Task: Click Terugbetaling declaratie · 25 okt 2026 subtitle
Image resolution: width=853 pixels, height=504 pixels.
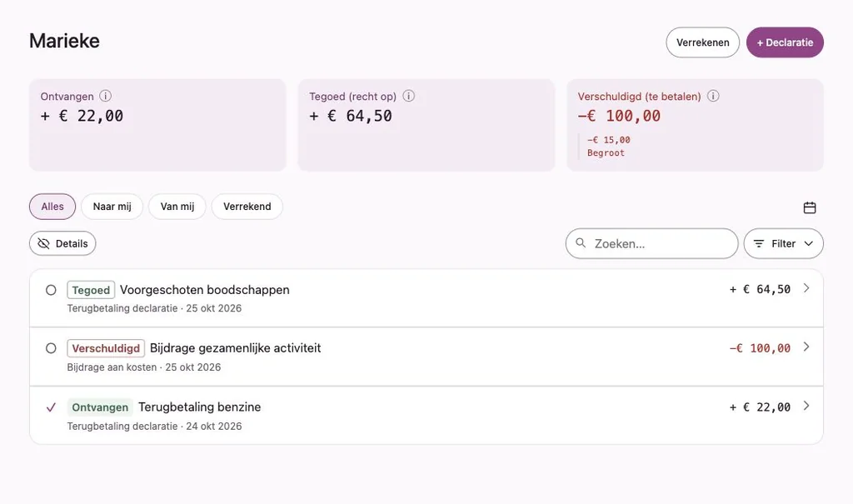Action: [154, 308]
